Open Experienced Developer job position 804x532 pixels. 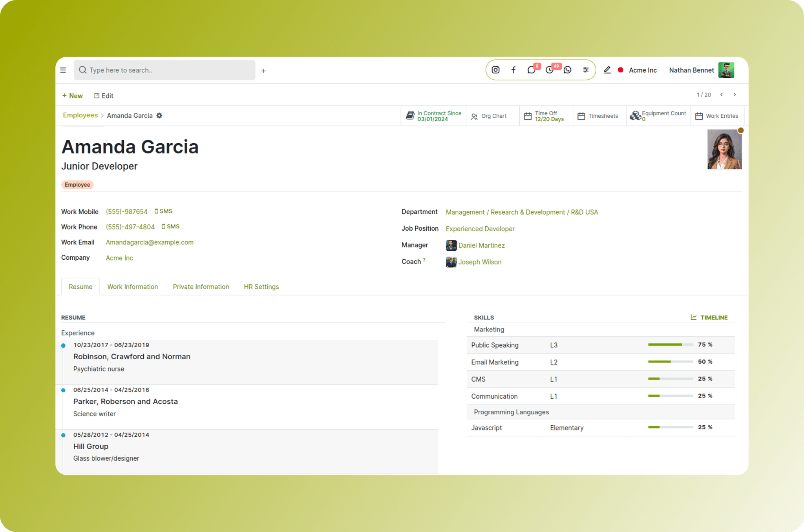[x=480, y=229]
